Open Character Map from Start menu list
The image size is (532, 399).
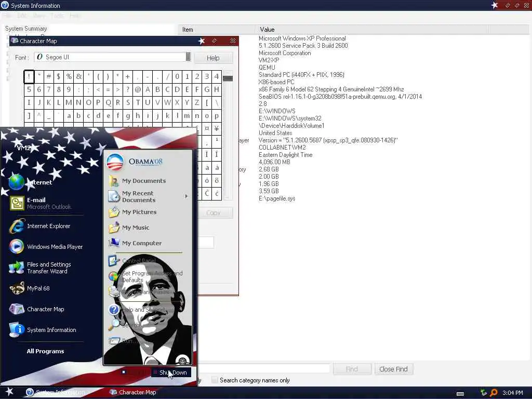point(37,309)
